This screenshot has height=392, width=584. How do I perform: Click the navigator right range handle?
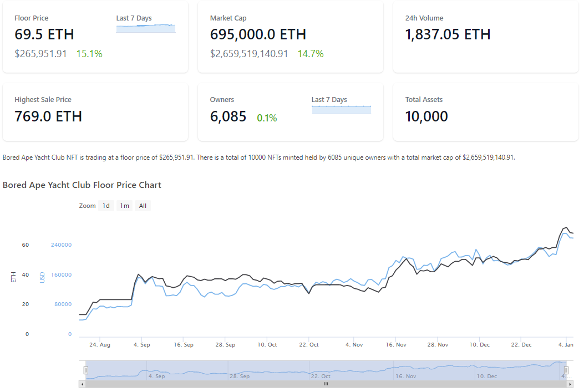point(566,370)
